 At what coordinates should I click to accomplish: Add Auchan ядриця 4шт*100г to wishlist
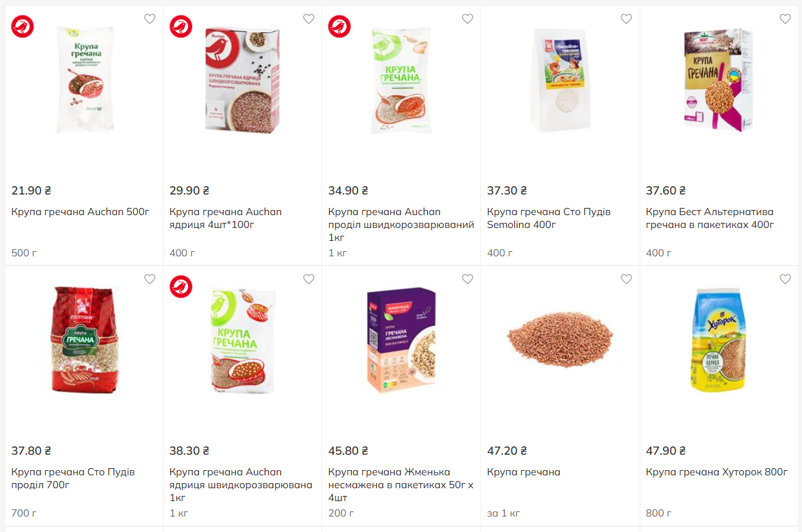click(x=309, y=19)
